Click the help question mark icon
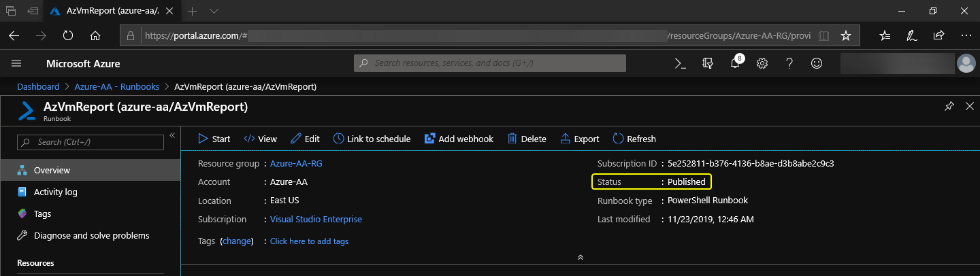Viewport: 980px width, 276px height. coord(789,63)
